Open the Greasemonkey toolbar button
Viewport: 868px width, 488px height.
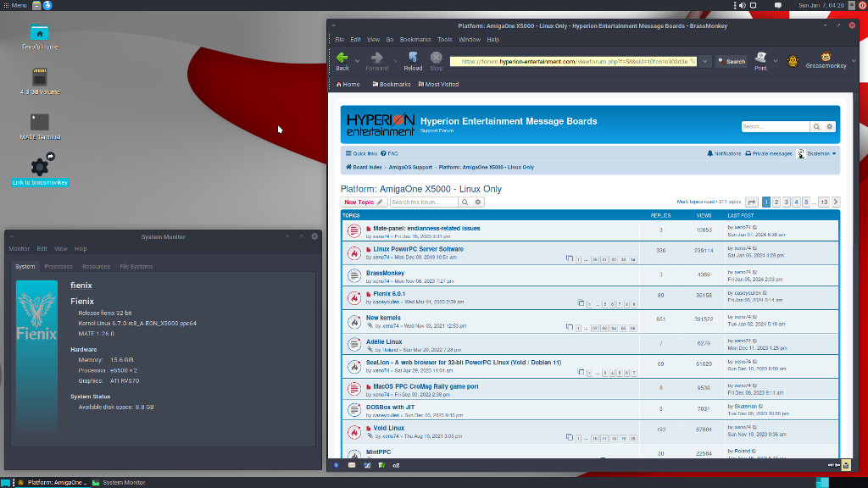826,61
